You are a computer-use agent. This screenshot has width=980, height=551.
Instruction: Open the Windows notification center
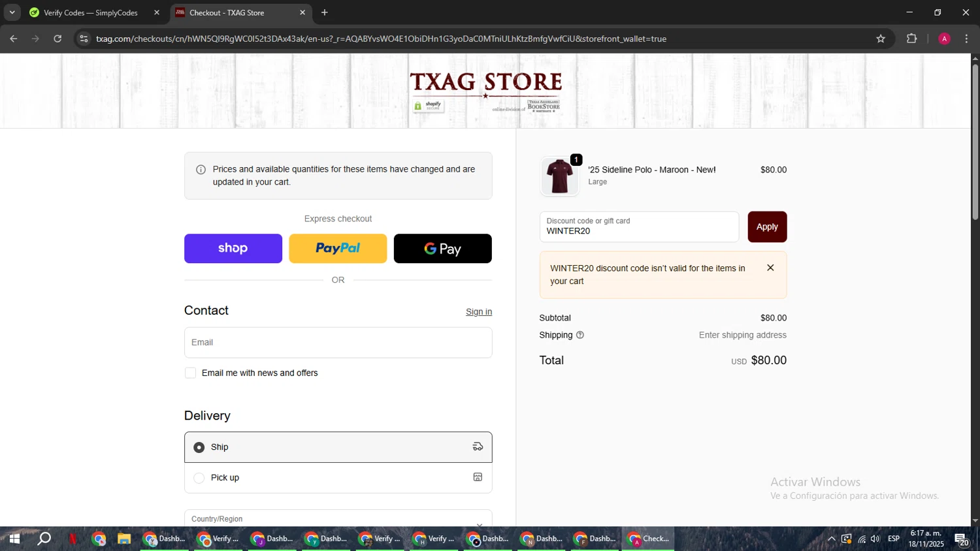point(962,539)
